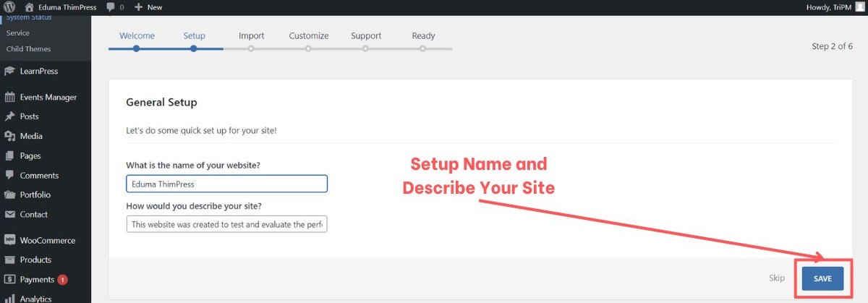
Task: Click the Welcome progress dot
Action: pos(136,49)
